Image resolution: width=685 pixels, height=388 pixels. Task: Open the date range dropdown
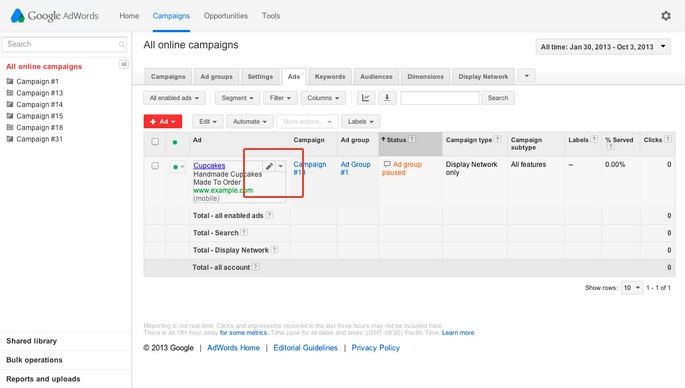603,47
